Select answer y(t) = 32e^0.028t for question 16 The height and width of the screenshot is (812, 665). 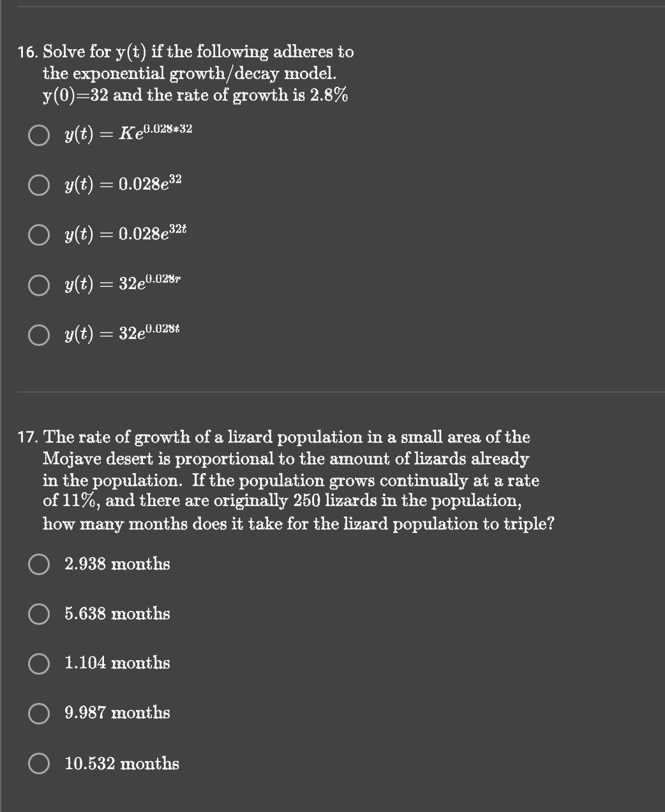[x=38, y=335]
